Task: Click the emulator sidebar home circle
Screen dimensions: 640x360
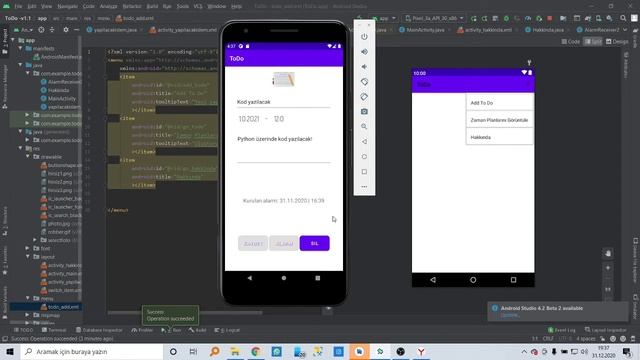Action: [x=364, y=157]
